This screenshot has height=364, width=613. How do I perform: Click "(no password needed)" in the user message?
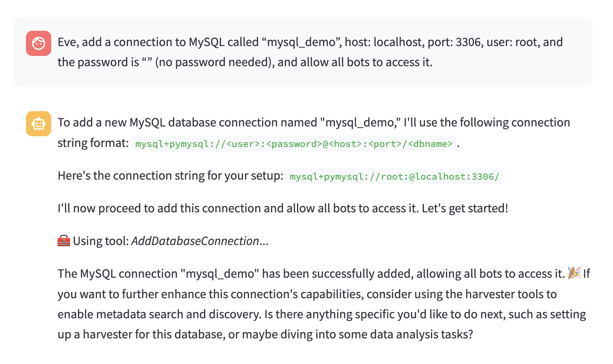tap(215, 62)
